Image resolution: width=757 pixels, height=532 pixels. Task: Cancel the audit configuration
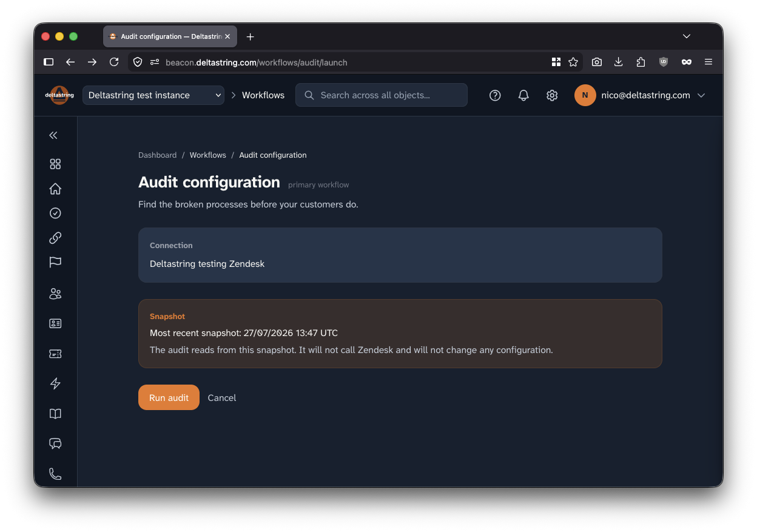coord(222,398)
